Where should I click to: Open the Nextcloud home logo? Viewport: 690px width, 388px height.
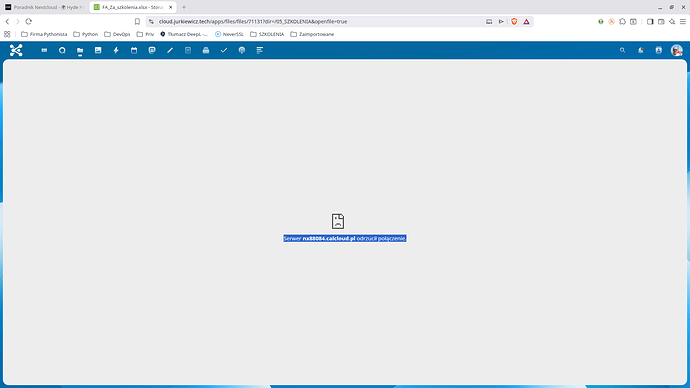(x=16, y=50)
